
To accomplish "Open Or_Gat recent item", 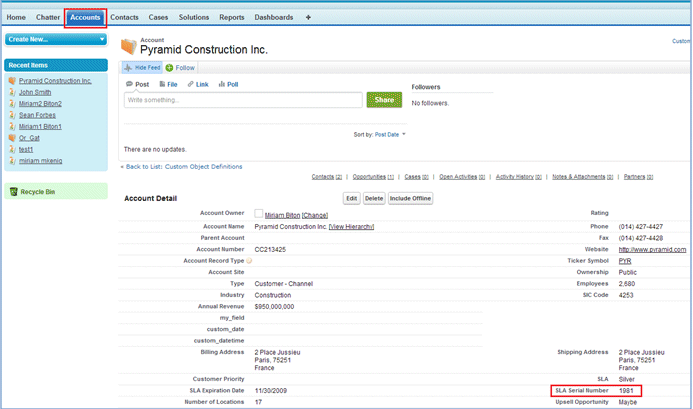I will pyautogui.click(x=29, y=138).
